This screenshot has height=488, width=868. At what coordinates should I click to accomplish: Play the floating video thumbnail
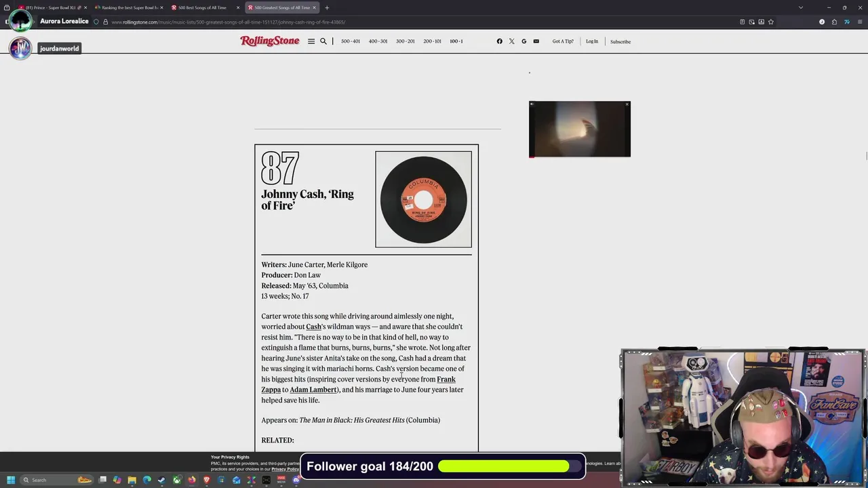[x=580, y=129]
